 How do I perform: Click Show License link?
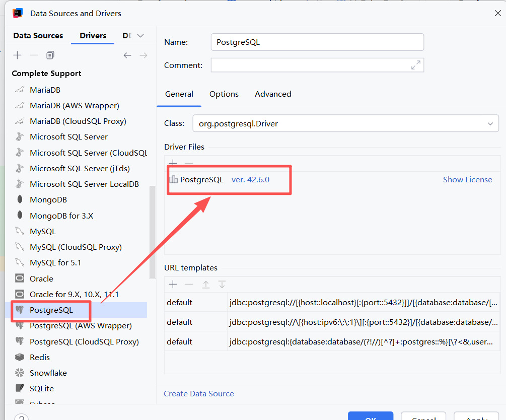(468, 179)
